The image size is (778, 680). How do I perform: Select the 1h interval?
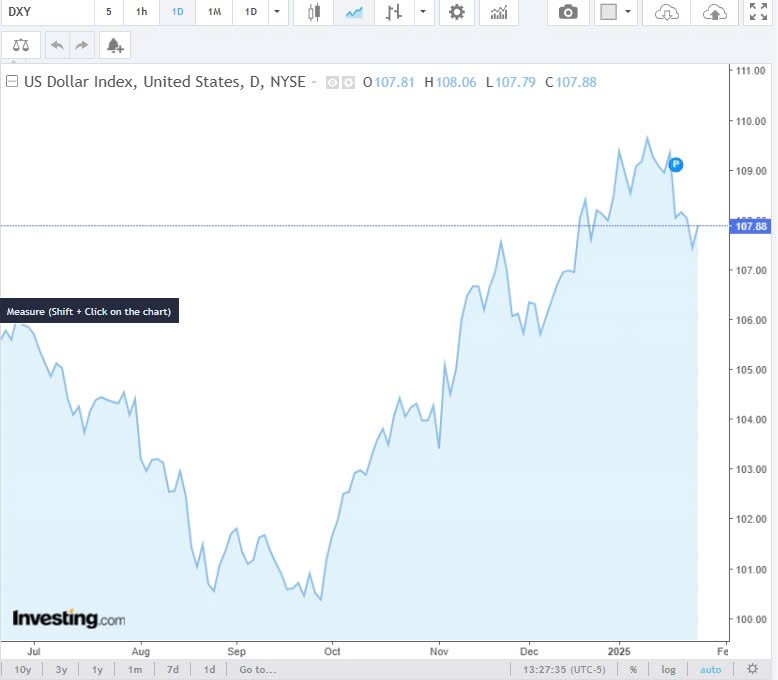click(142, 11)
